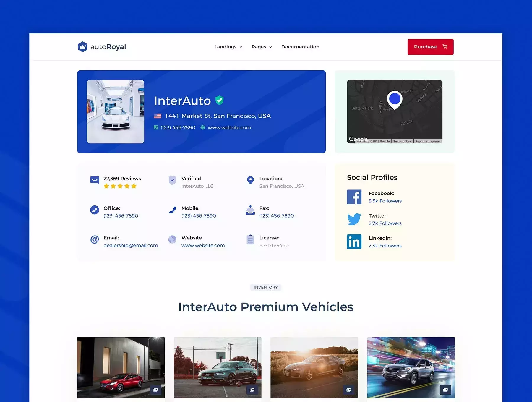Screen dimensions: 532x402
Task: Open the red Mazda sedan photo
Action: (121, 368)
